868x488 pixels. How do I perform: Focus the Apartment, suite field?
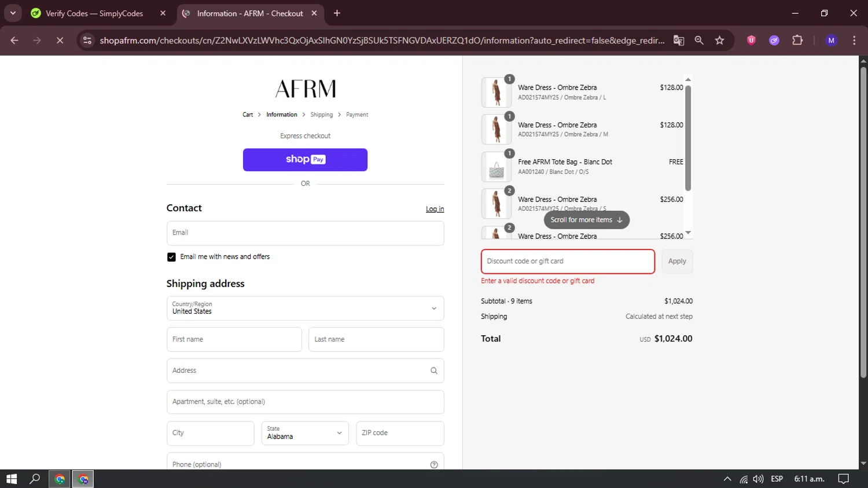(306, 402)
